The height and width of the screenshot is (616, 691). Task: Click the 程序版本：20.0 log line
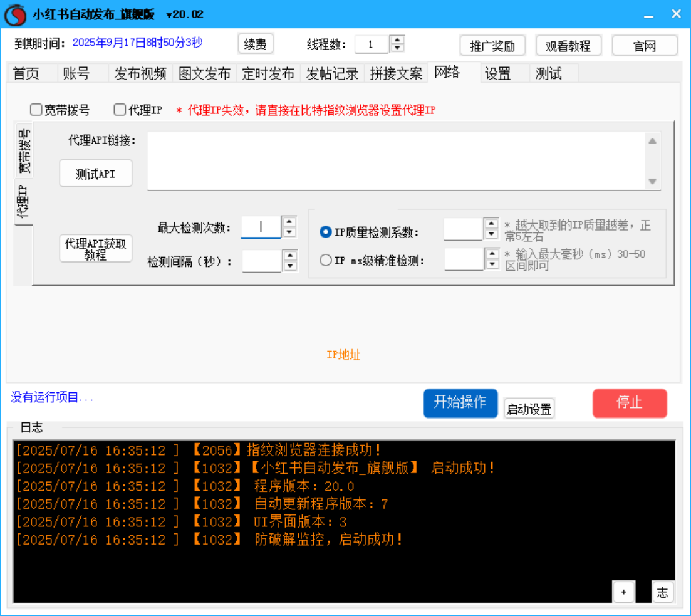[185, 486]
